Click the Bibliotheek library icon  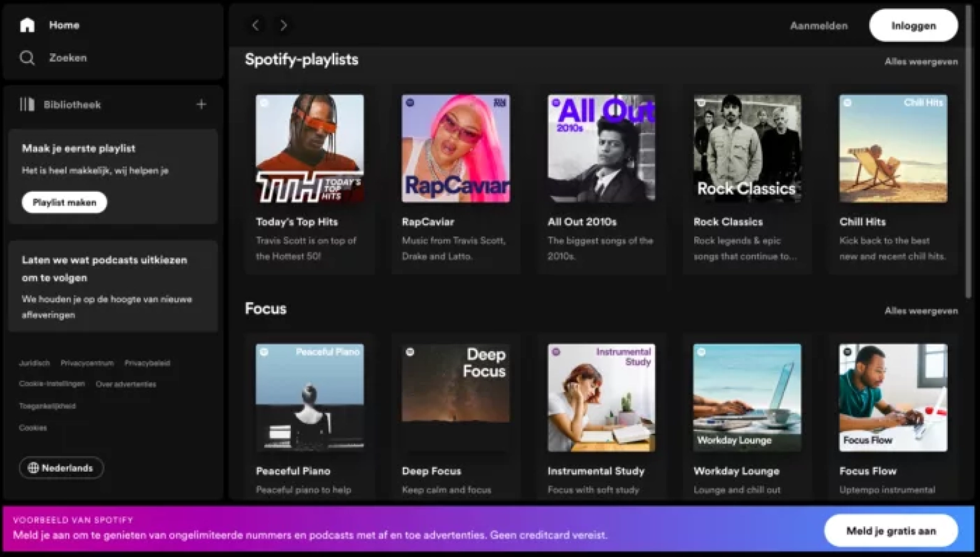coord(27,104)
